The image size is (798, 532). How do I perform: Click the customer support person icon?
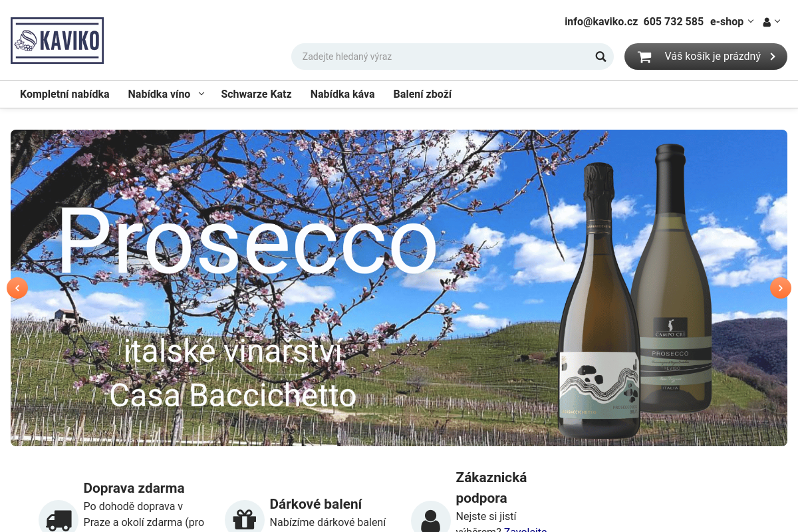(x=431, y=519)
